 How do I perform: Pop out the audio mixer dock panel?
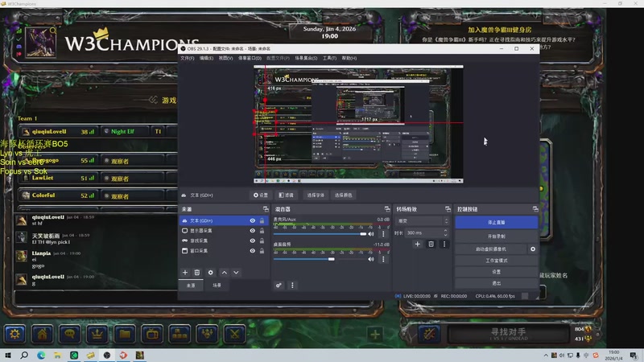387,209
